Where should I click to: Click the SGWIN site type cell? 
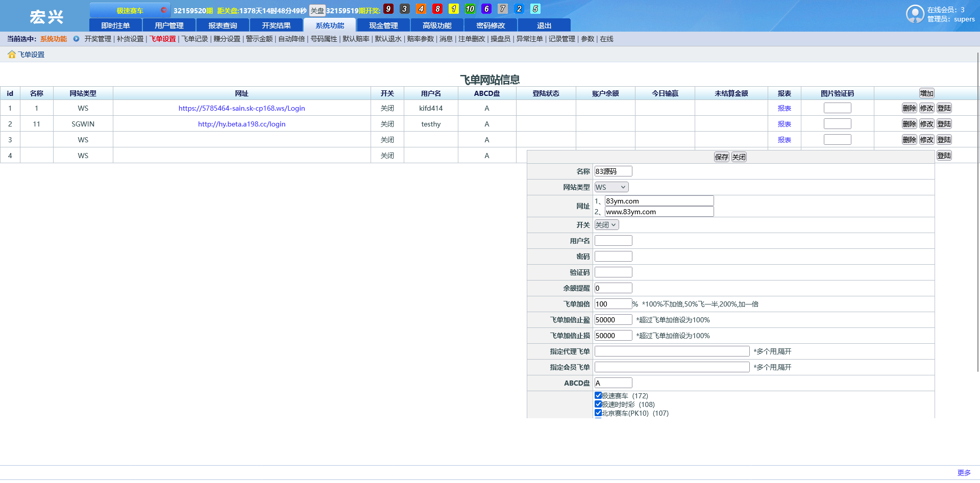[83, 124]
